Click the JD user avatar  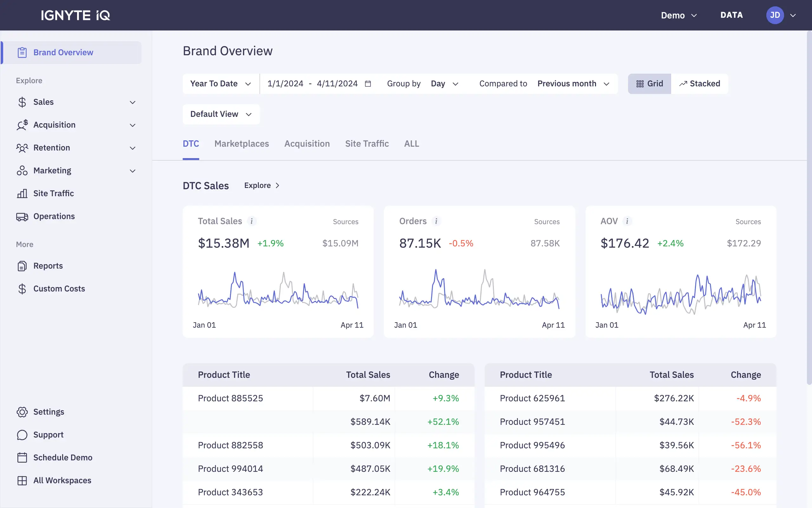(x=775, y=15)
